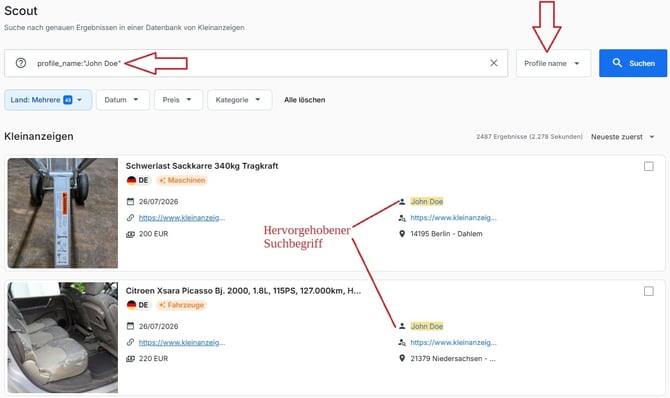This screenshot has width=670, height=398.
Task: Click the Kleinanzeigen section heading
Action: pos(39,136)
